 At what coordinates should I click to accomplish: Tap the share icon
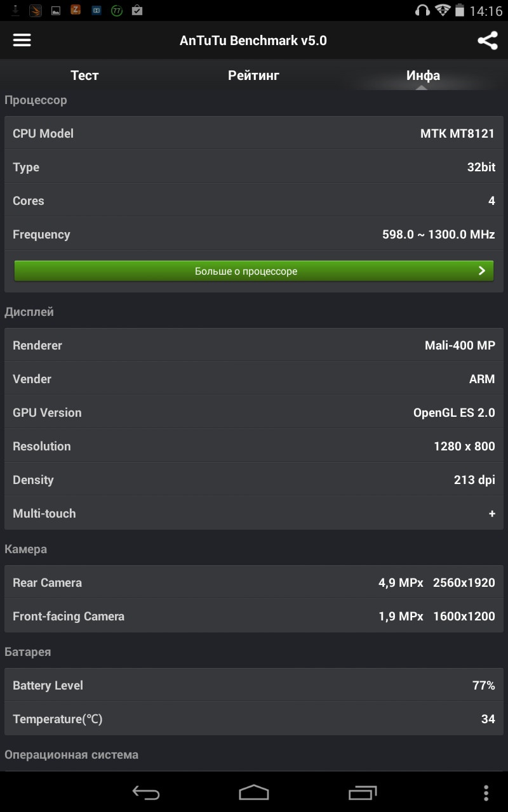click(487, 41)
